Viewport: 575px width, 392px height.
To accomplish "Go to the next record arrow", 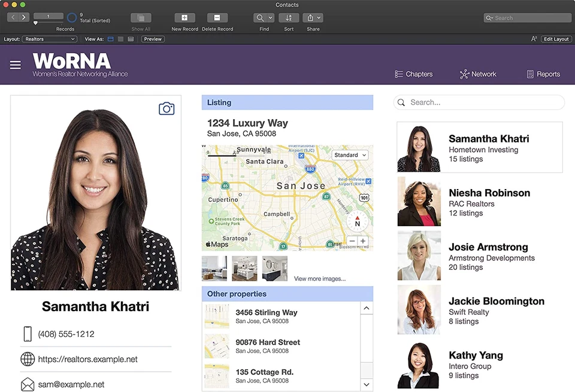I will [24, 17].
